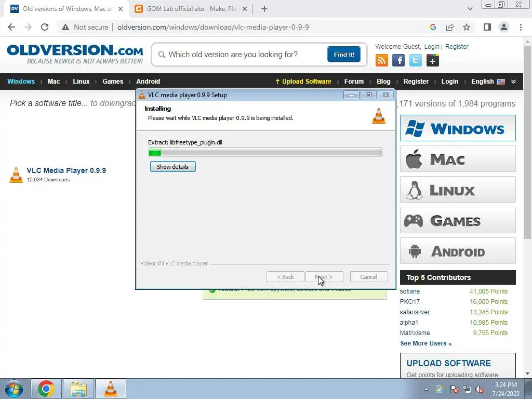The height and width of the screenshot is (399, 532).
Task: Reload the current page
Action: (x=45, y=27)
